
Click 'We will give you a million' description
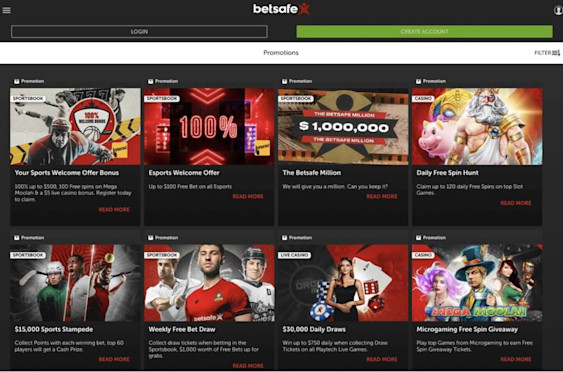click(335, 187)
